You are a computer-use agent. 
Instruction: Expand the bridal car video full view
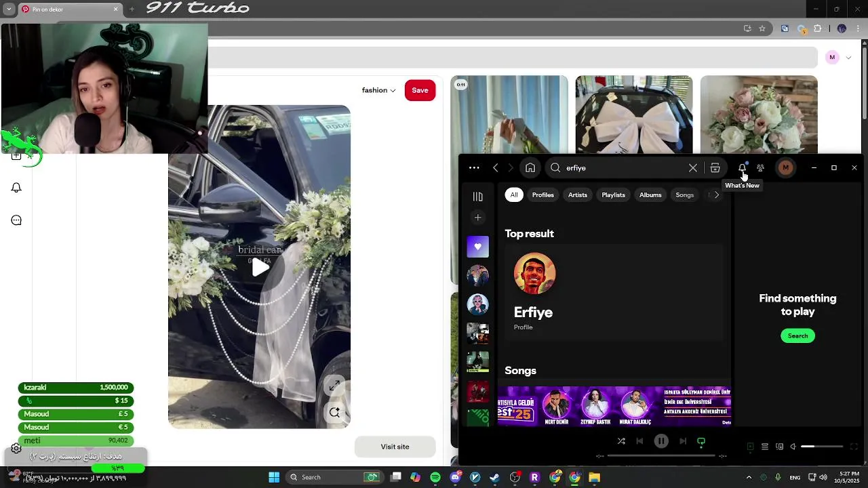coord(334,386)
